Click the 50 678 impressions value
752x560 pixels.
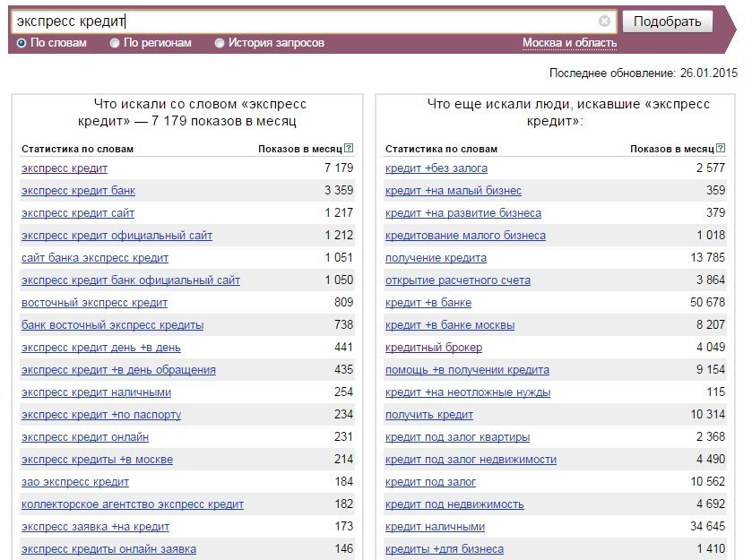click(707, 302)
